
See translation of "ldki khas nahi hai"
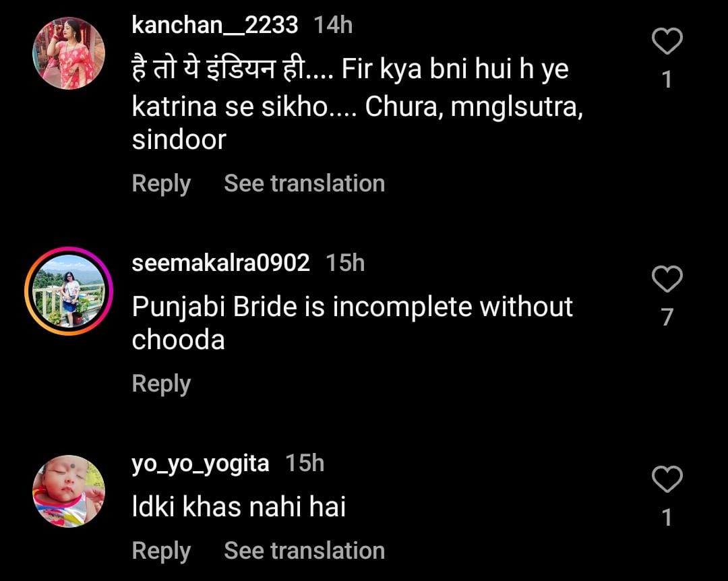tap(304, 551)
